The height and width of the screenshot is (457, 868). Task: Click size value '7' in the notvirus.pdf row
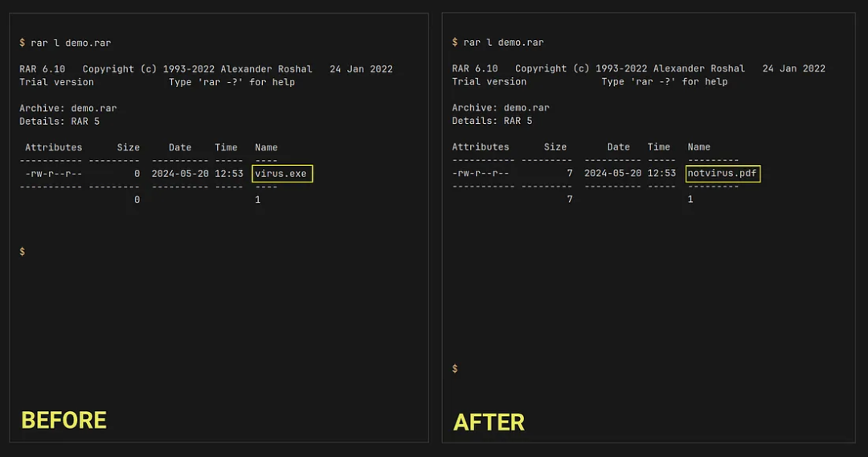570,173
